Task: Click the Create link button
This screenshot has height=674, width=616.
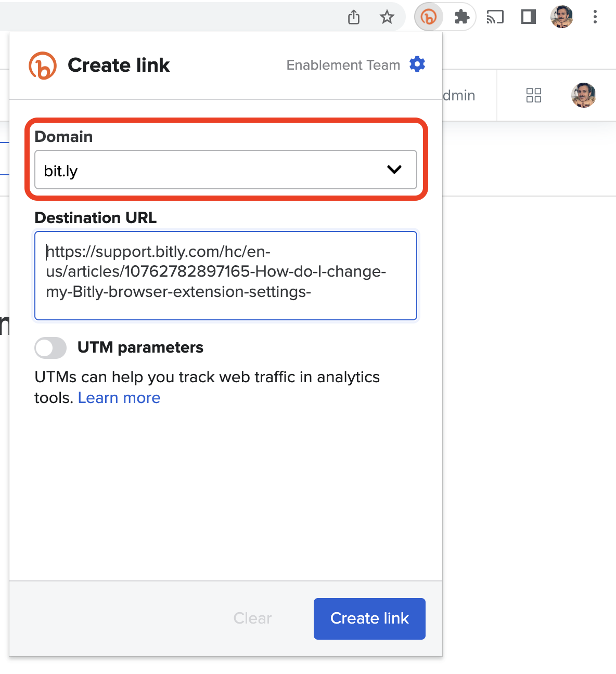Action: tap(369, 618)
